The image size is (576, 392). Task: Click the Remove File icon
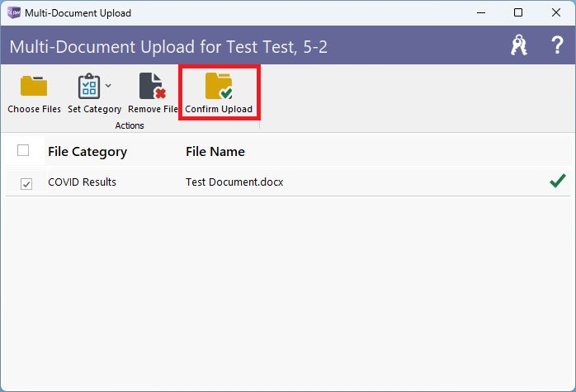(x=153, y=86)
